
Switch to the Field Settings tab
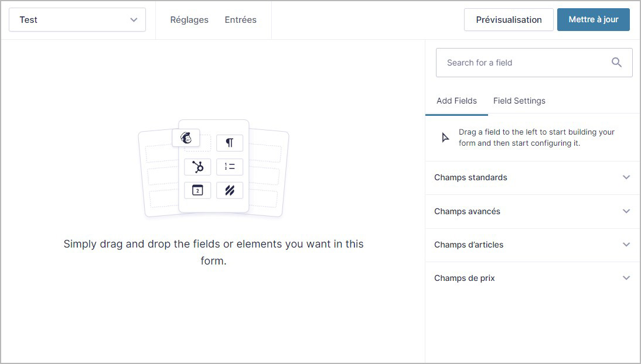click(519, 101)
